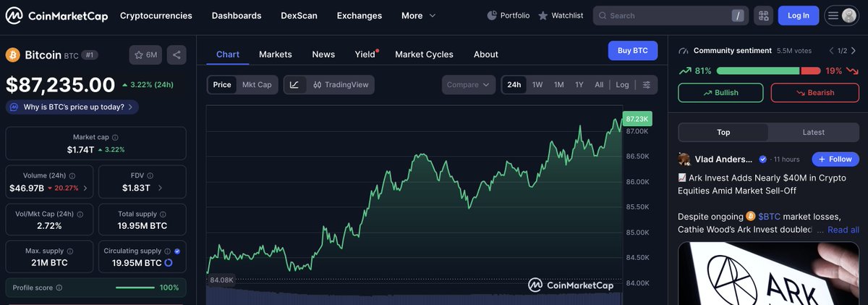Focus the Search input field
Viewport: 868px width, 305px height.
(671, 15)
